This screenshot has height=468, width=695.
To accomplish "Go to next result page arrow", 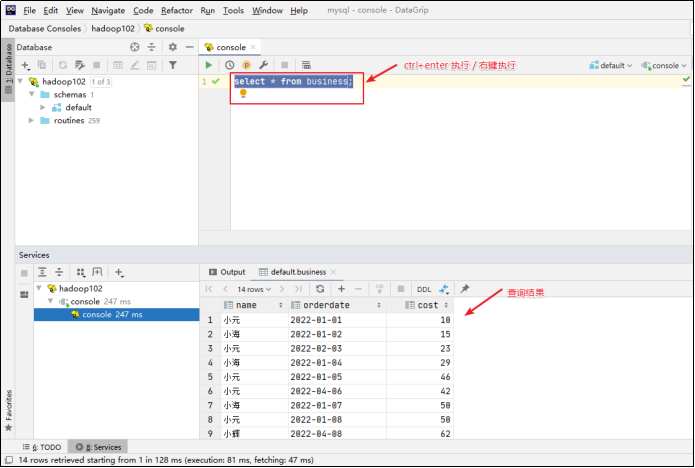I will [281, 289].
